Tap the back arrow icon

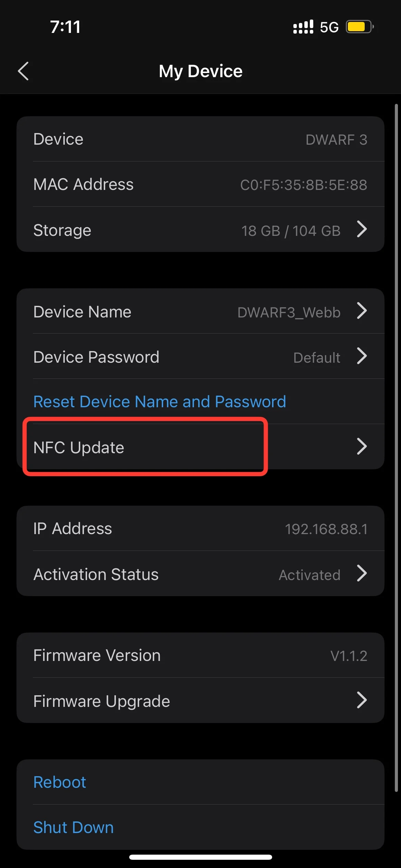(x=23, y=71)
